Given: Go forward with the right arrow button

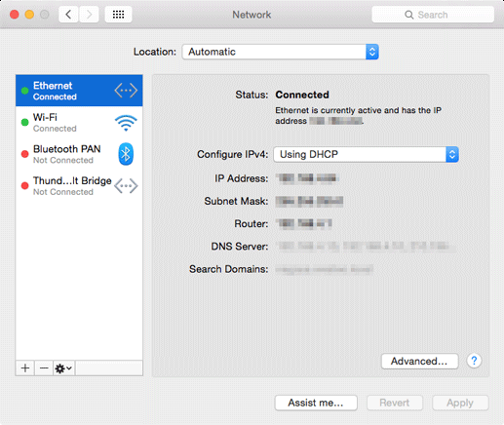Looking at the screenshot, I should click(89, 15).
